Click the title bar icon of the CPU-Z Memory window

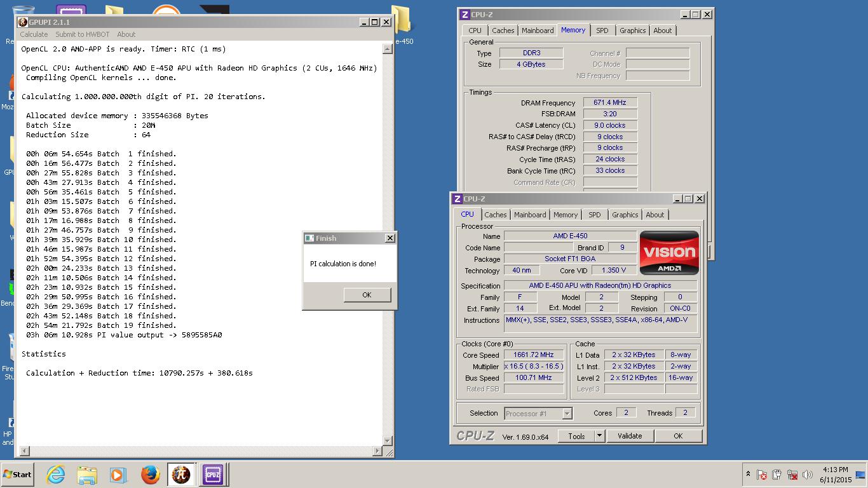(465, 15)
